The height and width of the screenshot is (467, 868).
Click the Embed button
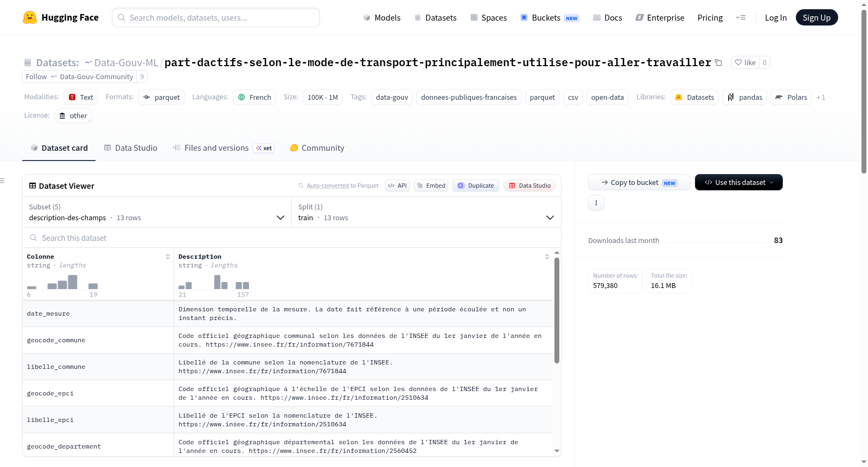431,185
